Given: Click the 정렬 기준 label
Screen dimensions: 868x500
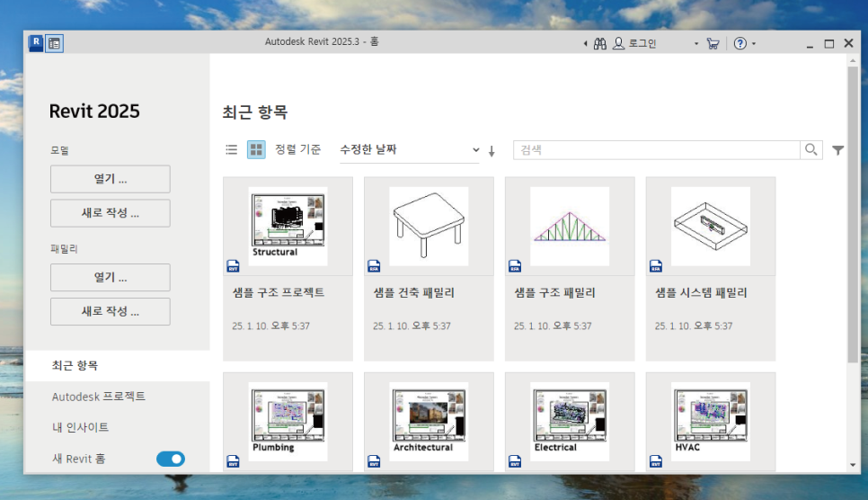Looking at the screenshot, I should coord(297,149).
